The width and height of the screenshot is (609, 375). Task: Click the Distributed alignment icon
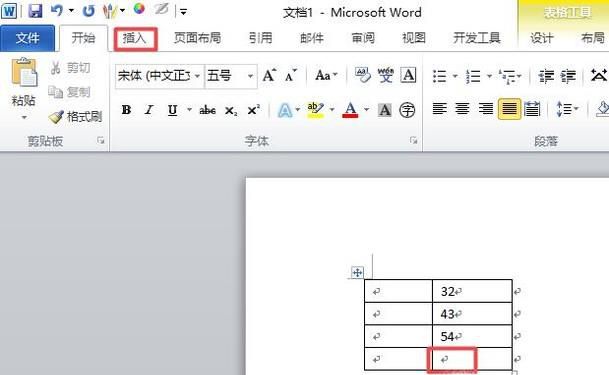tap(532, 109)
